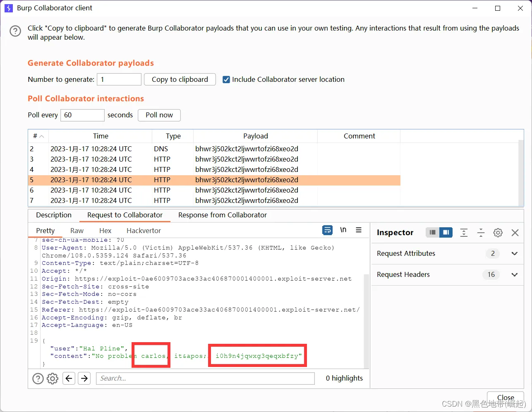532x412 pixels.
Task: Close the Inspector panel with X
Action: coord(515,233)
